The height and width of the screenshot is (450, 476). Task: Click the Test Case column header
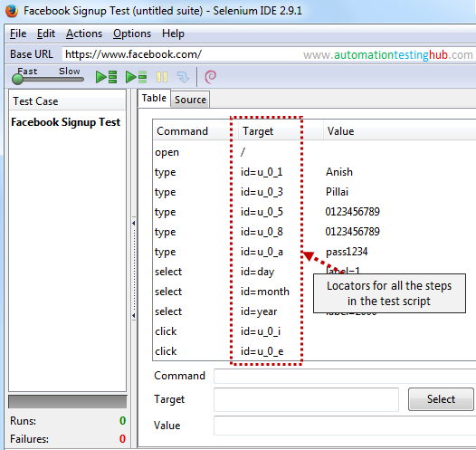(67, 101)
